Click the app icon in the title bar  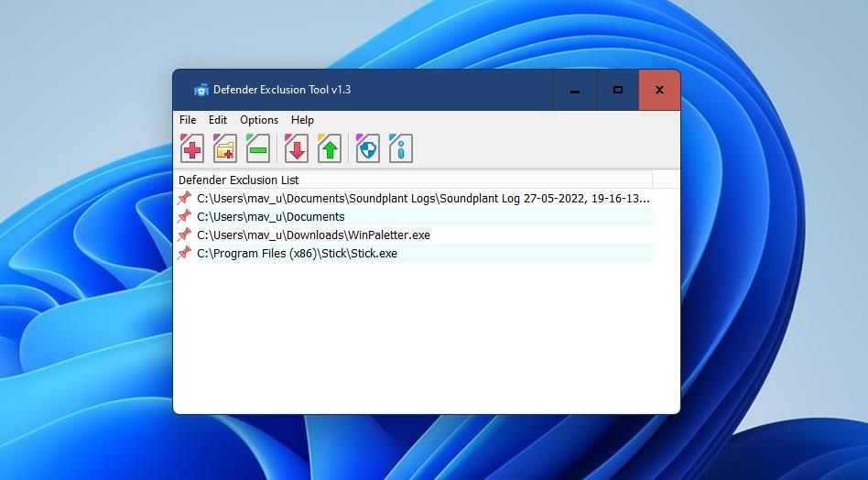(201, 90)
